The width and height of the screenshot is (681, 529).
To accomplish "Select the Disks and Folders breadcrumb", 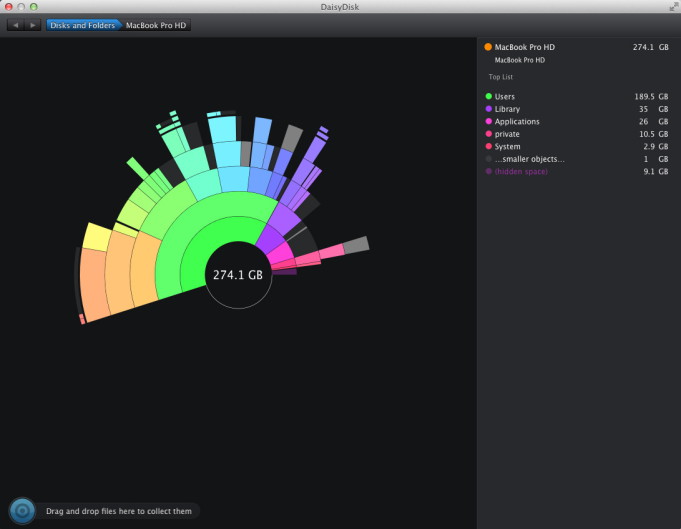I will [x=81, y=25].
